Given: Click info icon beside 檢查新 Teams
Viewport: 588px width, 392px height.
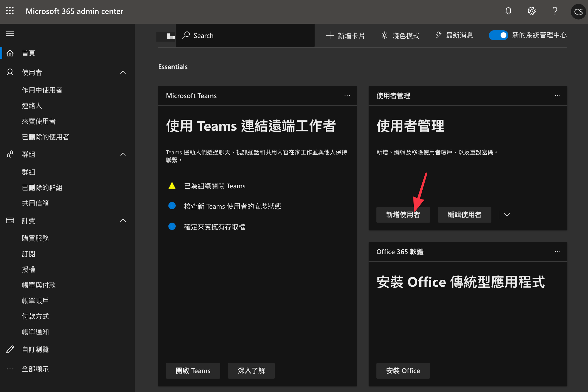Looking at the screenshot, I should [x=172, y=206].
